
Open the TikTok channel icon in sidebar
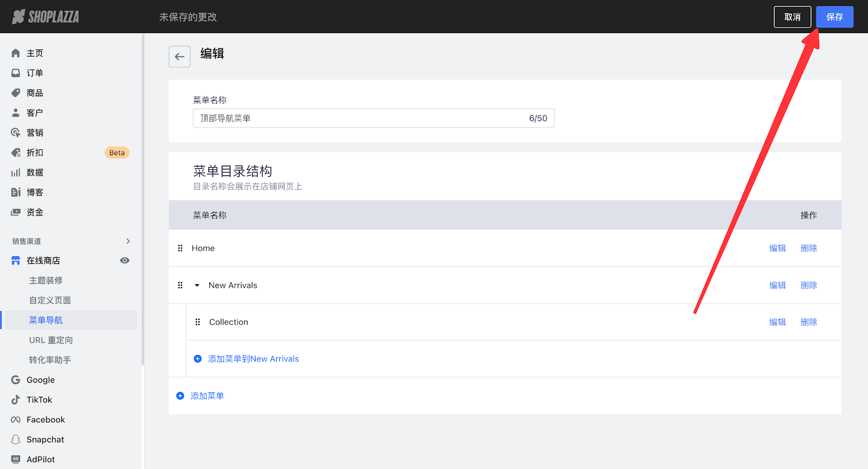tap(16, 400)
